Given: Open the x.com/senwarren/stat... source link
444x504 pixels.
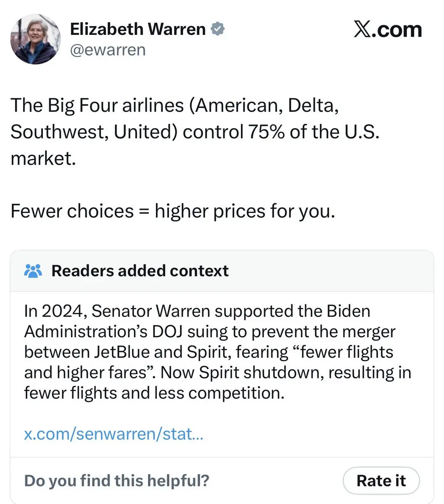Looking at the screenshot, I should 114,433.
